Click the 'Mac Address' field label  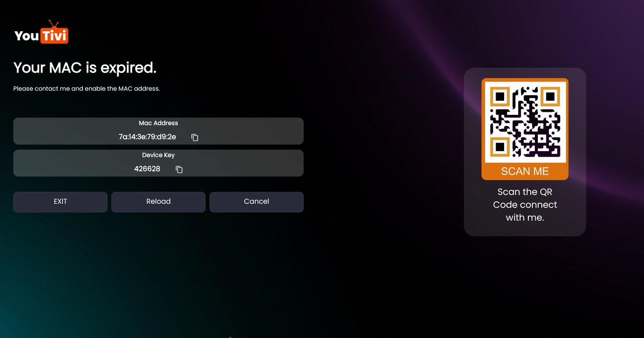tap(158, 123)
